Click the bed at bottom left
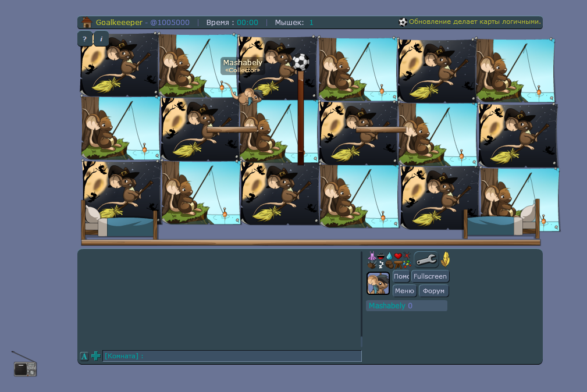This screenshot has width=587, height=392. [119, 220]
